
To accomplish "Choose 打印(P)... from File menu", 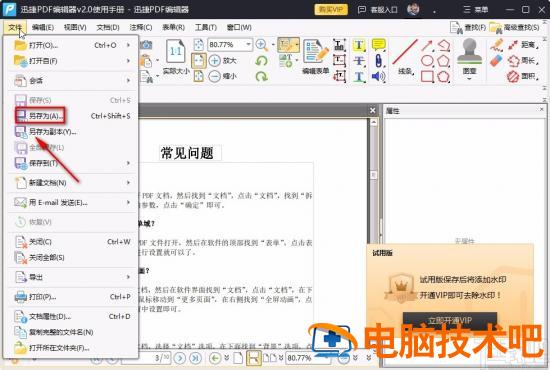I will [x=70, y=297].
